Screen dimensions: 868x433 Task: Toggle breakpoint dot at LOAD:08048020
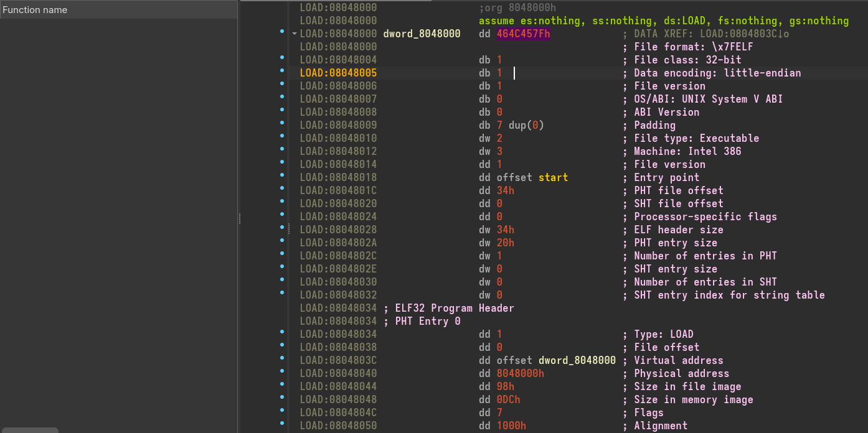click(x=282, y=201)
